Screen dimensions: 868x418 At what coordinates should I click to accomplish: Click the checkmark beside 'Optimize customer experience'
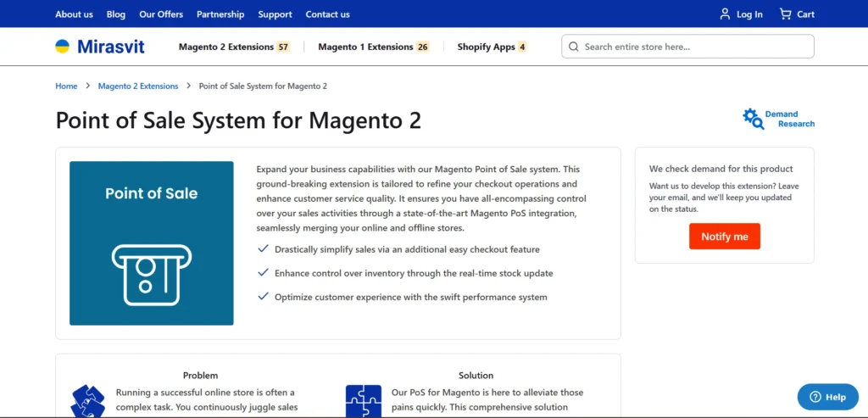(x=263, y=296)
